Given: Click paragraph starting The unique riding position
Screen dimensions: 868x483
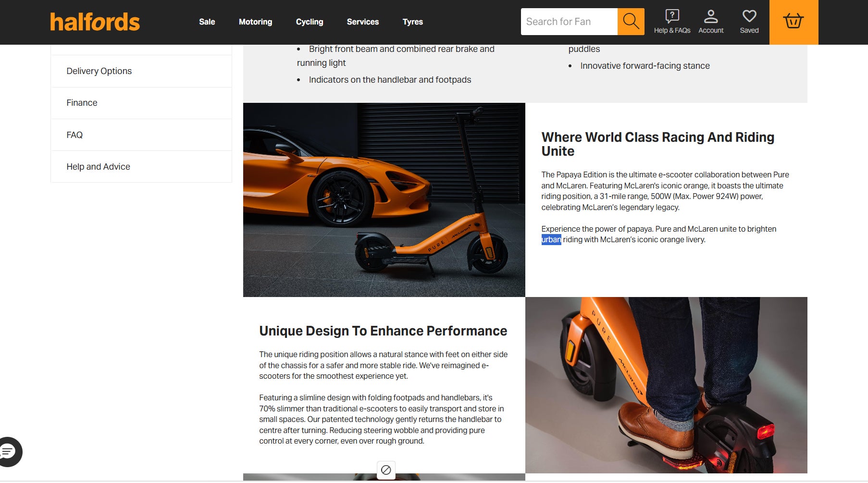Looking at the screenshot, I should [384, 365].
